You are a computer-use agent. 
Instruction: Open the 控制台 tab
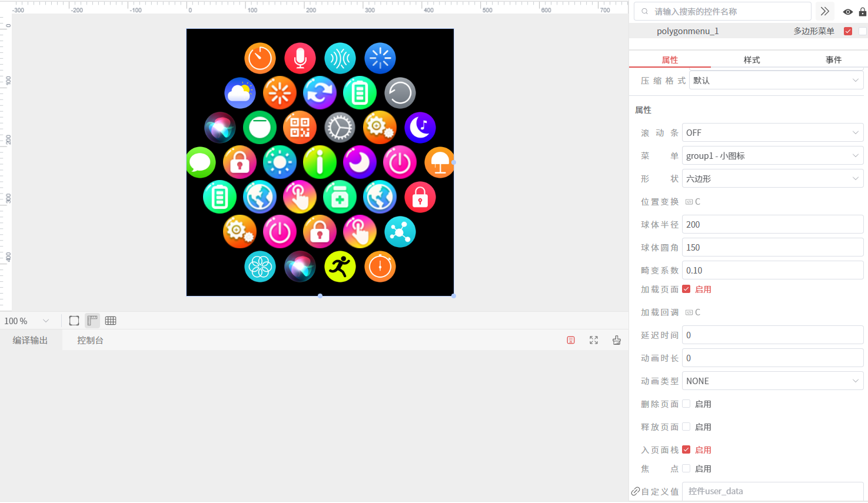click(x=90, y=340)
